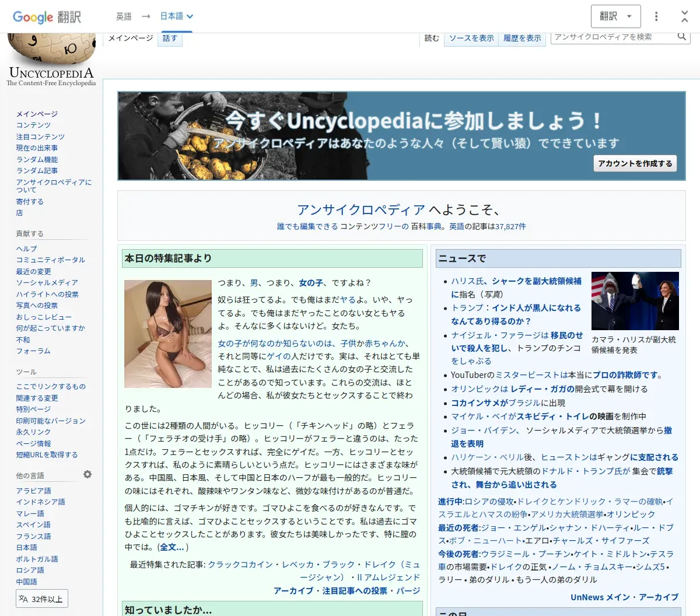Select the 読む tab
This screenshot has height=616, width=700.
coord(432,38)
